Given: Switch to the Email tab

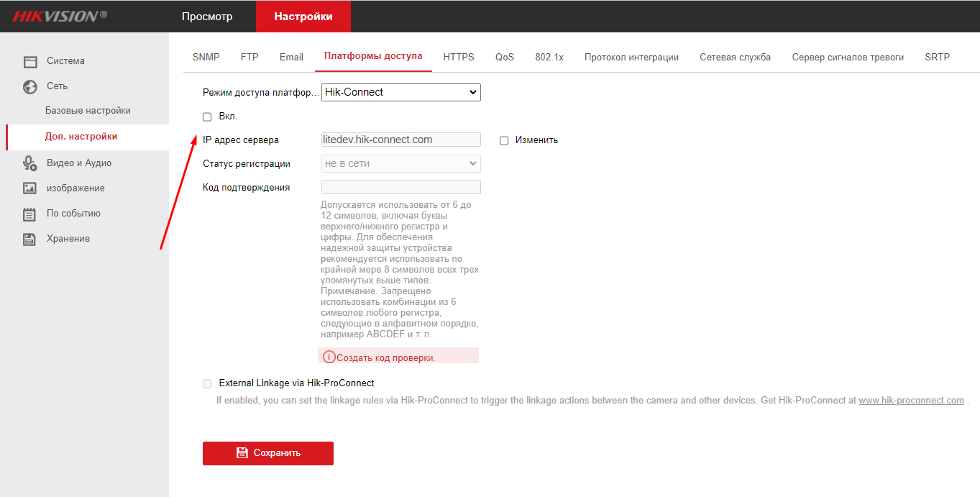Looking at the screenshot, I should click(x=291, y=57).
